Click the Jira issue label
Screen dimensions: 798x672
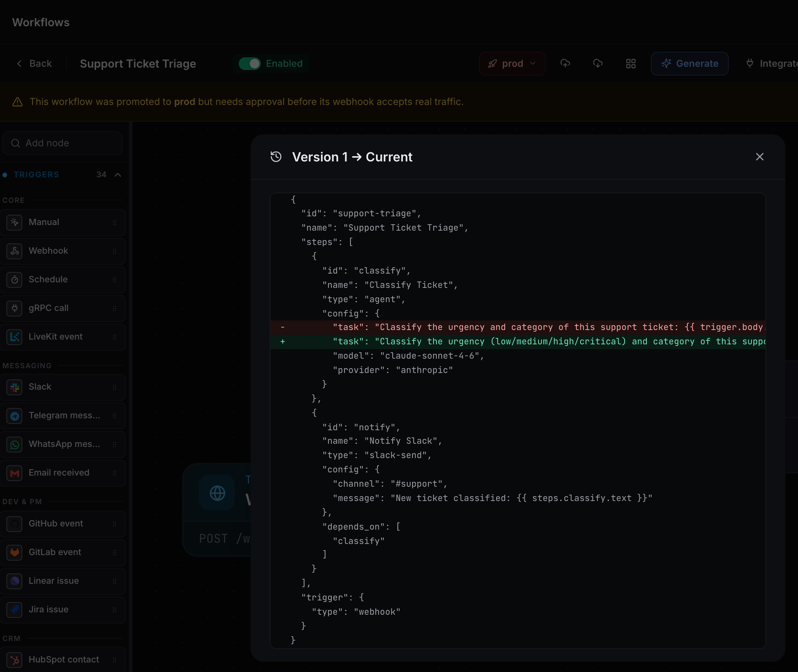(49, 610)
